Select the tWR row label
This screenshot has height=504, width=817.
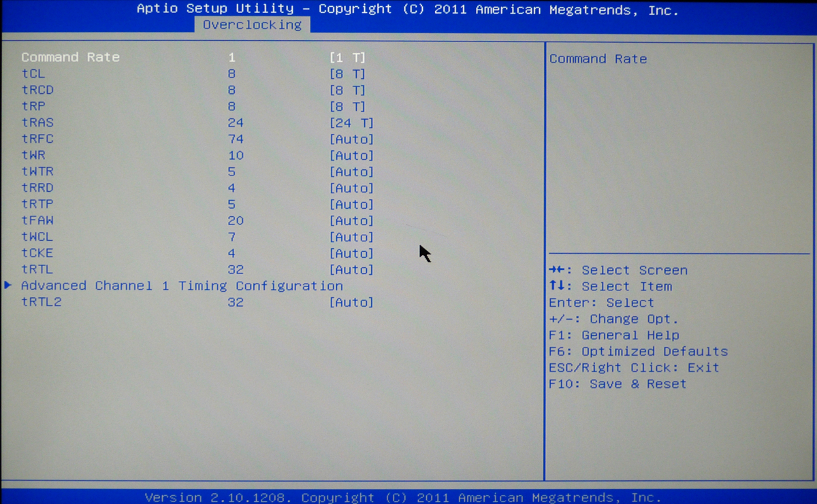point(33,155)
